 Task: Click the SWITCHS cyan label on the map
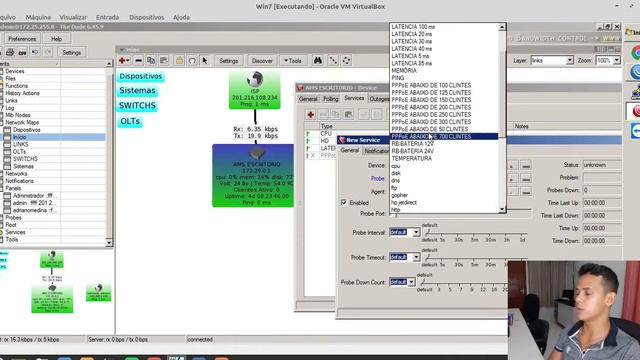coord(137,106)
